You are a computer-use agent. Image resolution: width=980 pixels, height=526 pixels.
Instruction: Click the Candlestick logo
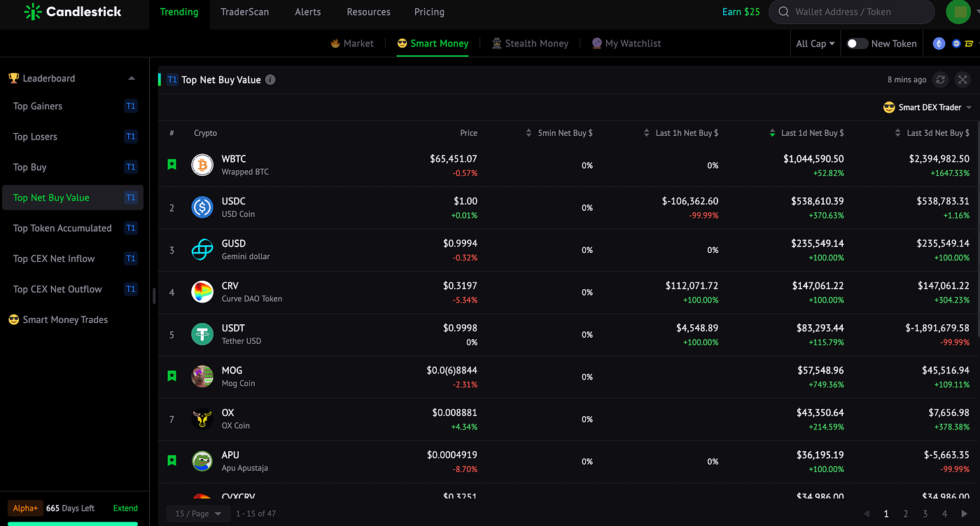pyautogui.click(x=73, y=12)
